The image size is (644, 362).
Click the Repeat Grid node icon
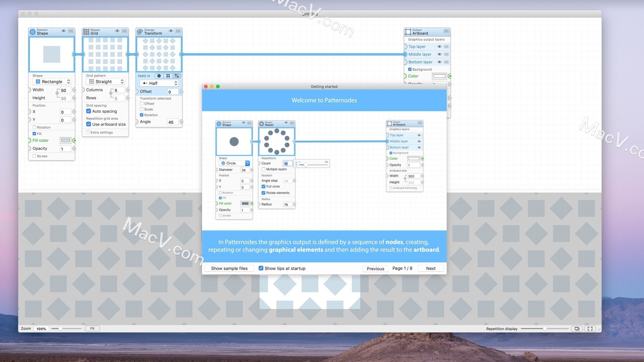86,32
